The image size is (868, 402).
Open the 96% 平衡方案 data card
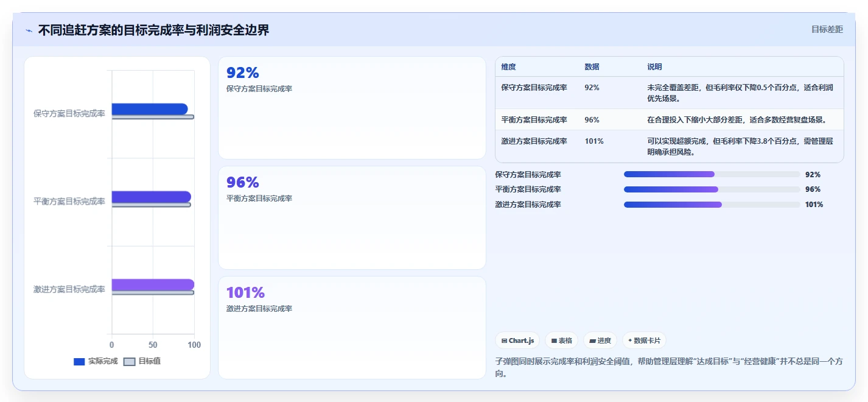point(352,218)
